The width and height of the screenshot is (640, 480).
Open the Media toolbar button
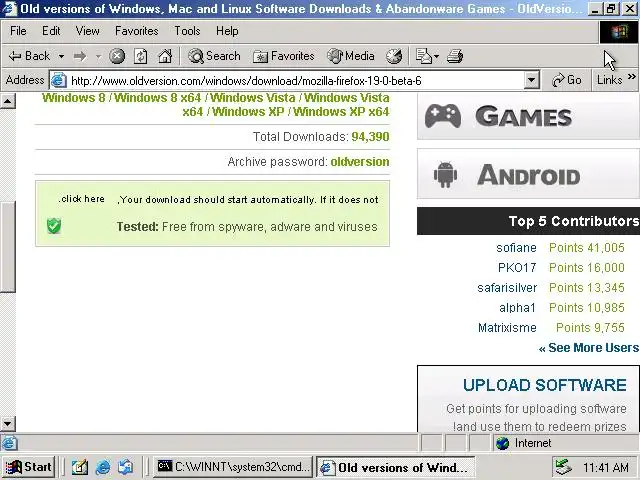pyautogui.click(x=351, y=56)
